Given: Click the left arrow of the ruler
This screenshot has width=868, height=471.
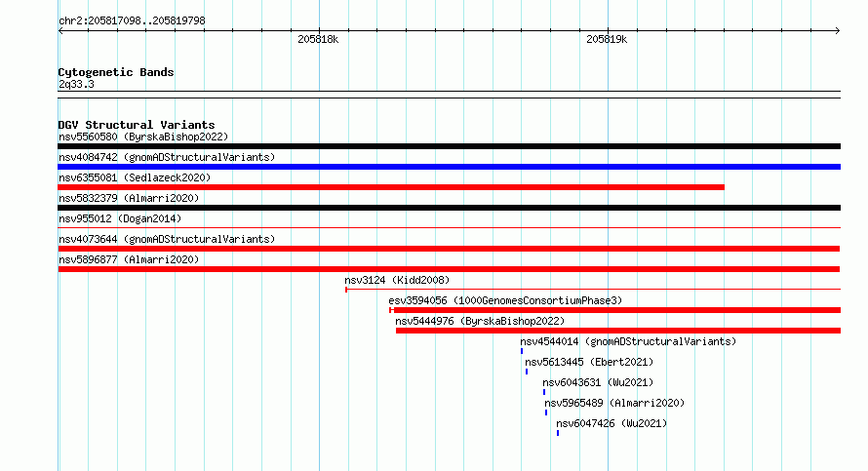Looking at the screenshot, I should pyautogui.click(x=60, y=31).
